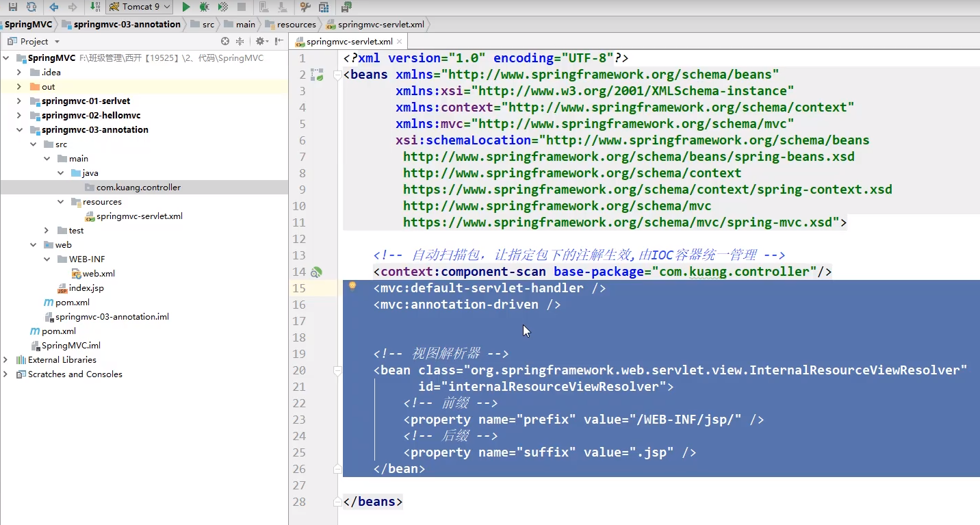
Task: Navigate back with the blue arrow
Action: point(54,7)
